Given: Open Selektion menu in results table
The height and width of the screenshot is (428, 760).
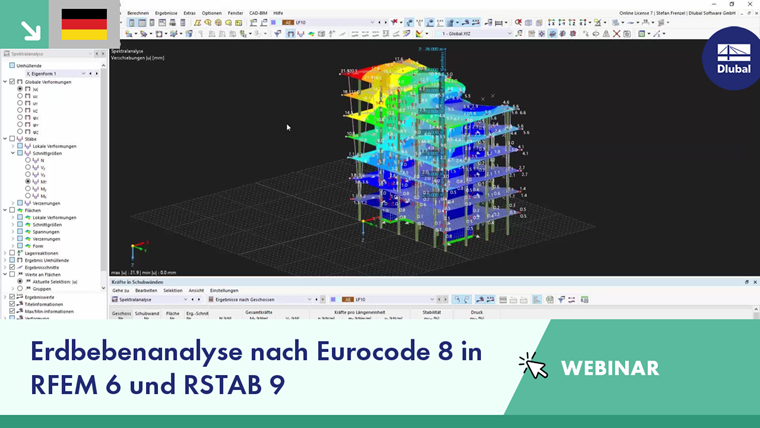Looking at the screenshot, I should (173, 290).
